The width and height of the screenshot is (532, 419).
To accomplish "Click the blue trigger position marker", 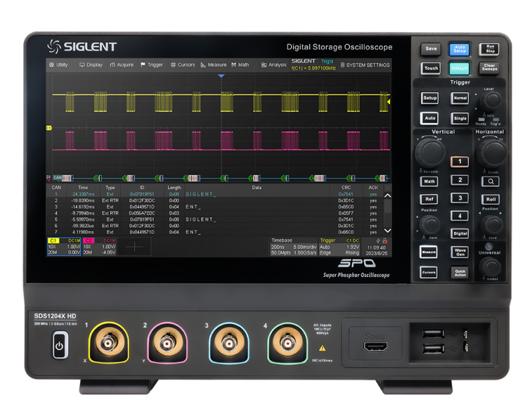I will point(221,76).
